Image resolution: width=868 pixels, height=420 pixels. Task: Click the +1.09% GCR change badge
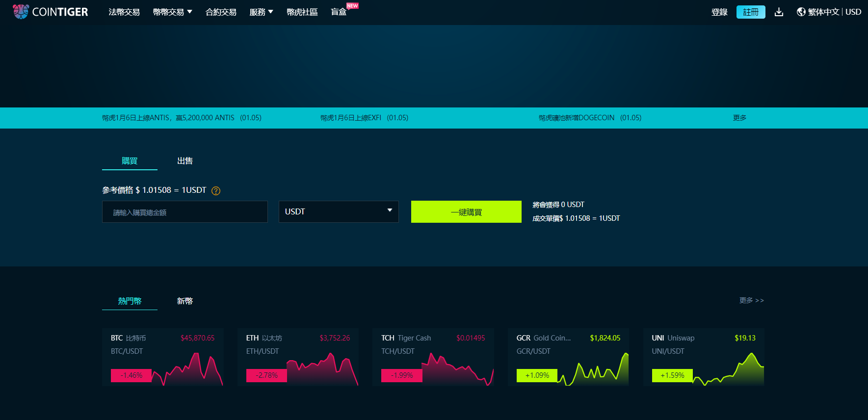click(537, 375)
